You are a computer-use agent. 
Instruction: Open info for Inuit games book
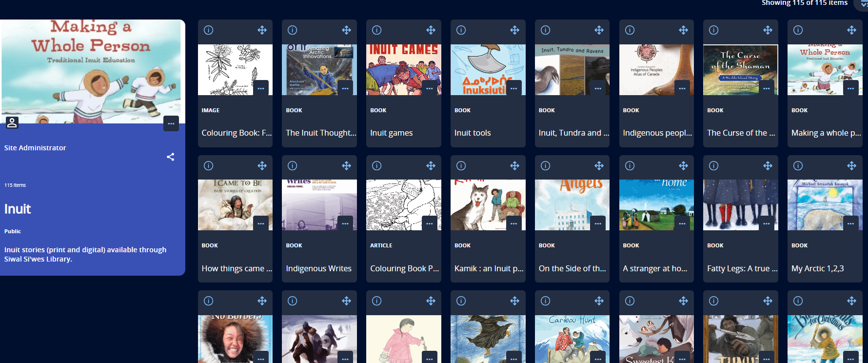click(376, 30)
